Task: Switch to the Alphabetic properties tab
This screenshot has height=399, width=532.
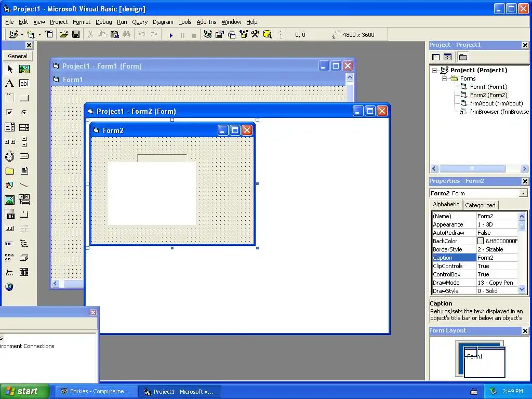Action: (x=446, y=204)
